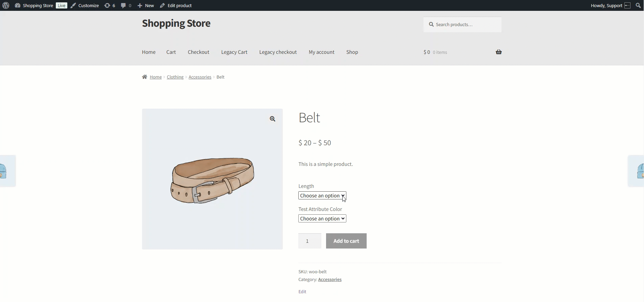Click the Clothing breadcrumb link
Viewport: 644px width, 302px height.
tap(175, 77)
